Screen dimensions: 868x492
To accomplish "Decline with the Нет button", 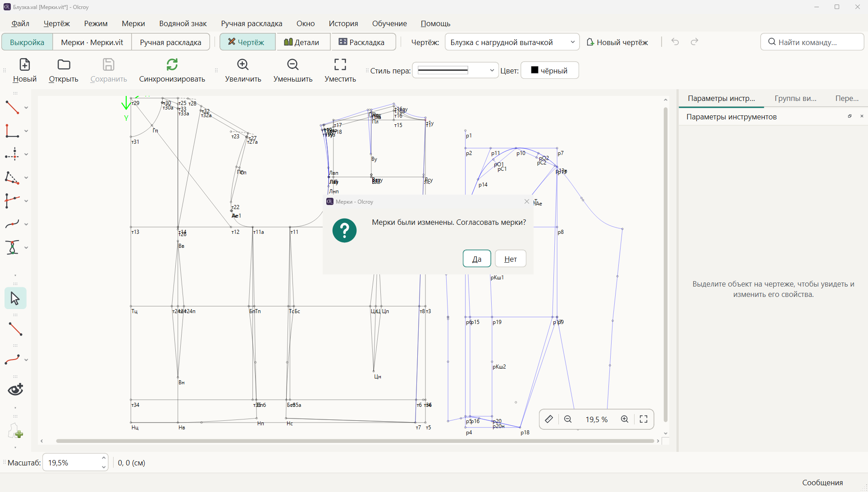I will [x=511, y=259].
